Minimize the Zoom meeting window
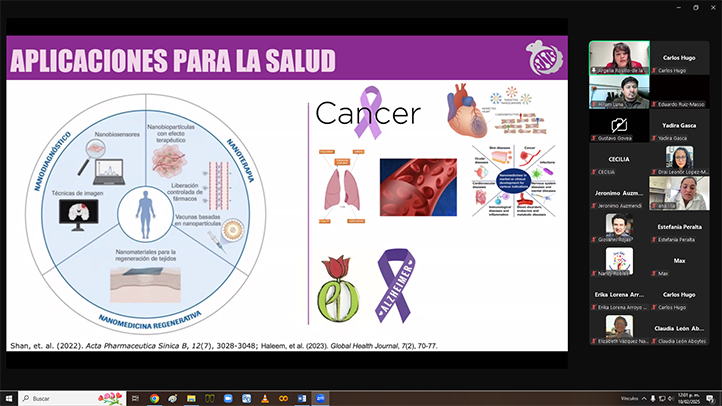 point(679,7)
